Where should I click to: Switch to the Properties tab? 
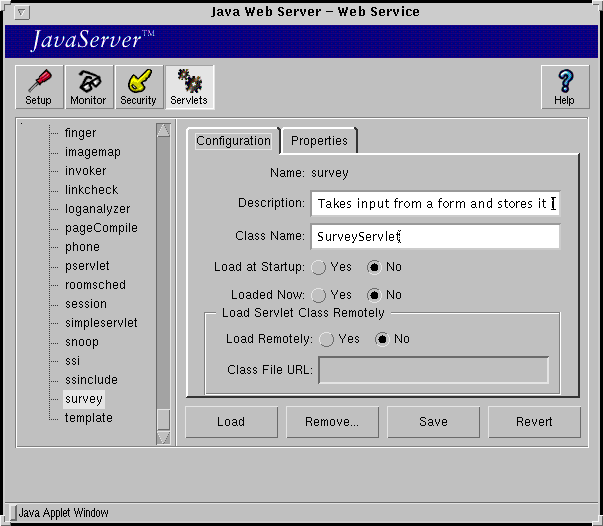click(319, 141)
